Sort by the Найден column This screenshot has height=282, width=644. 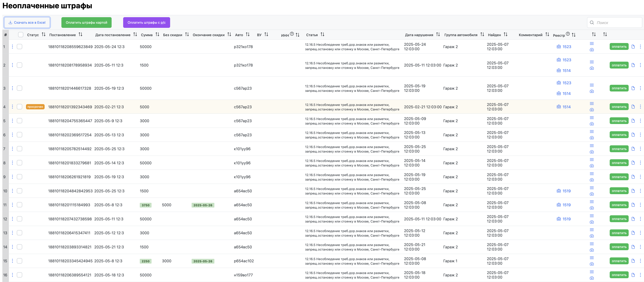(505, 35)
